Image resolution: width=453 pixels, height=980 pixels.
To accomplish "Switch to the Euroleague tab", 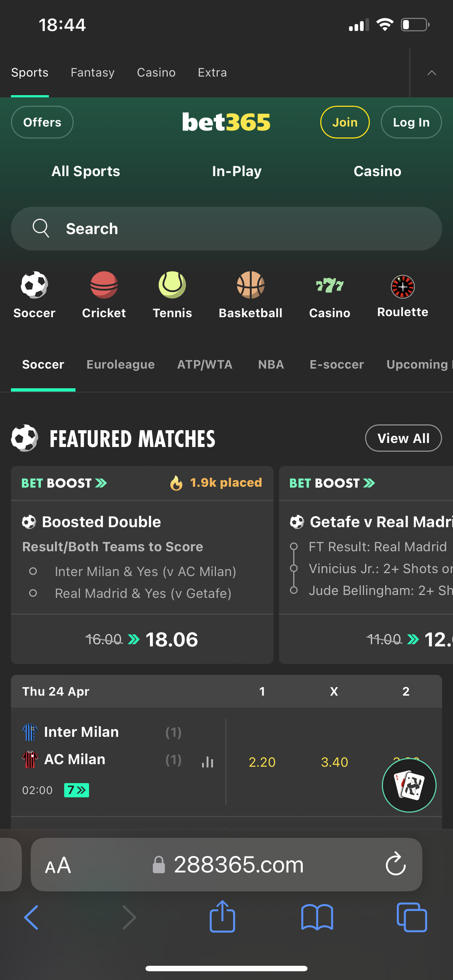I will tap(120, 365).
